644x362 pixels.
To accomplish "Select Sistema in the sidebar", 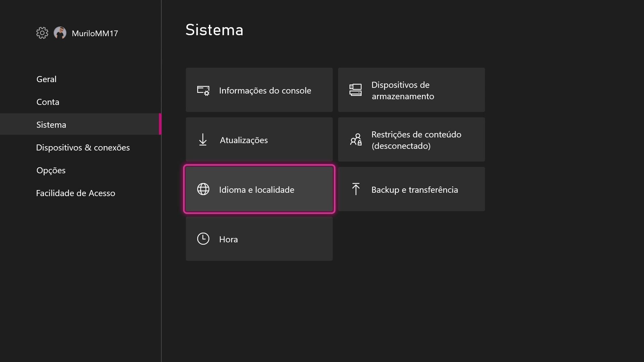I will pyautogui.click(x=51, y=125).
